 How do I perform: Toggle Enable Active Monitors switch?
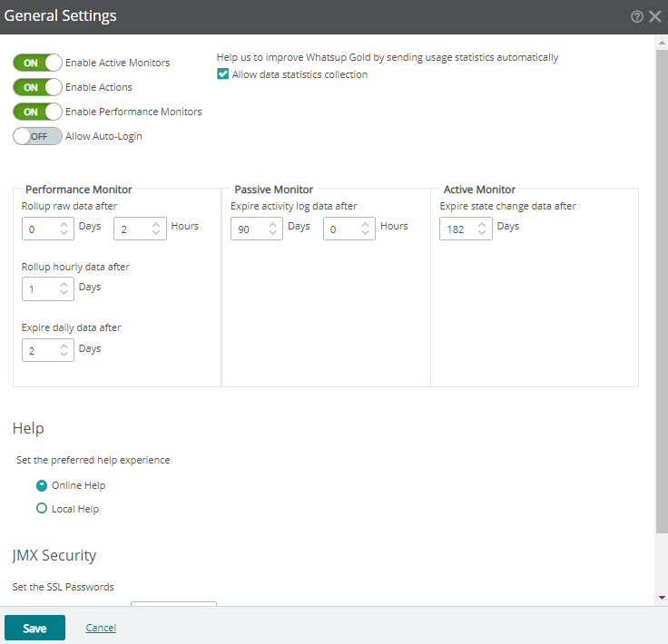[37, 63]
